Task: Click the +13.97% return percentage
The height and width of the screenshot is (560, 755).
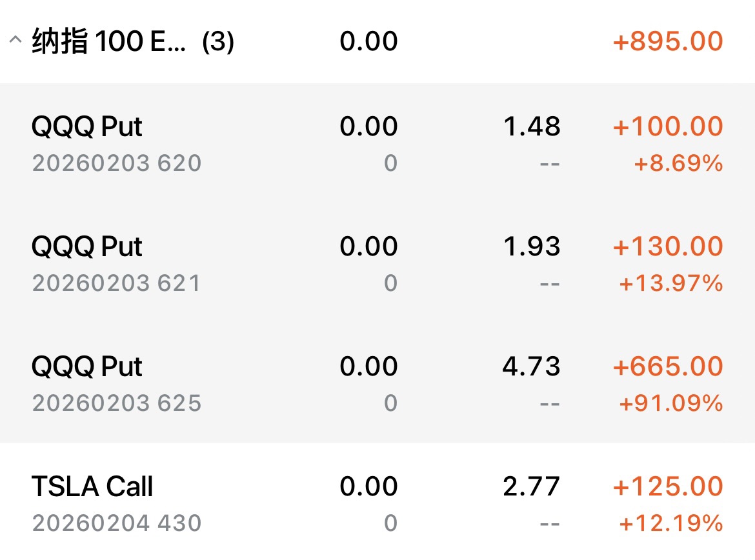Action: (x=671, y=283)
